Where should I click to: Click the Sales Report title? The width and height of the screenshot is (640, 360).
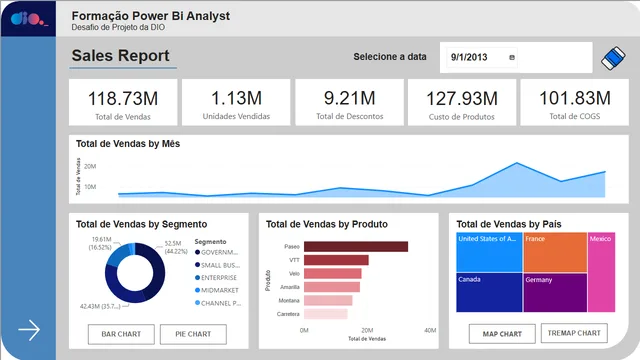pos(120,56)
